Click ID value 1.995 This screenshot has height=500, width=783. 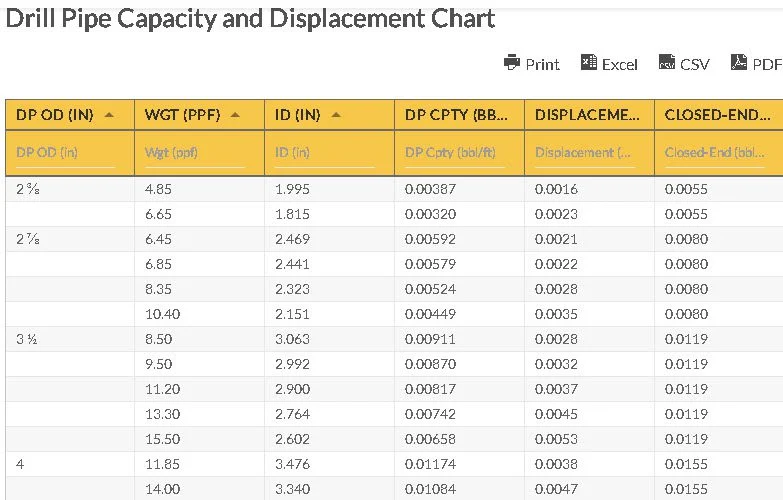coord(292,189)
